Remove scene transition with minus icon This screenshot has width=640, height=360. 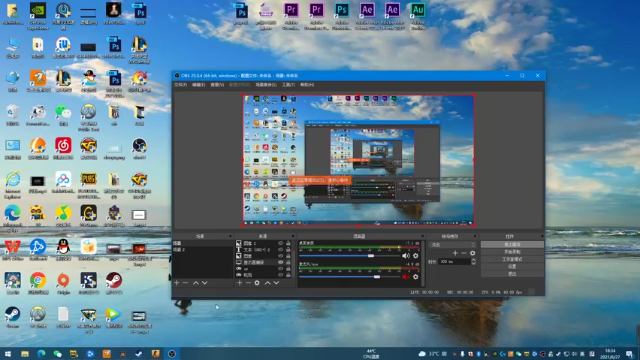click(x=464, y=253)
